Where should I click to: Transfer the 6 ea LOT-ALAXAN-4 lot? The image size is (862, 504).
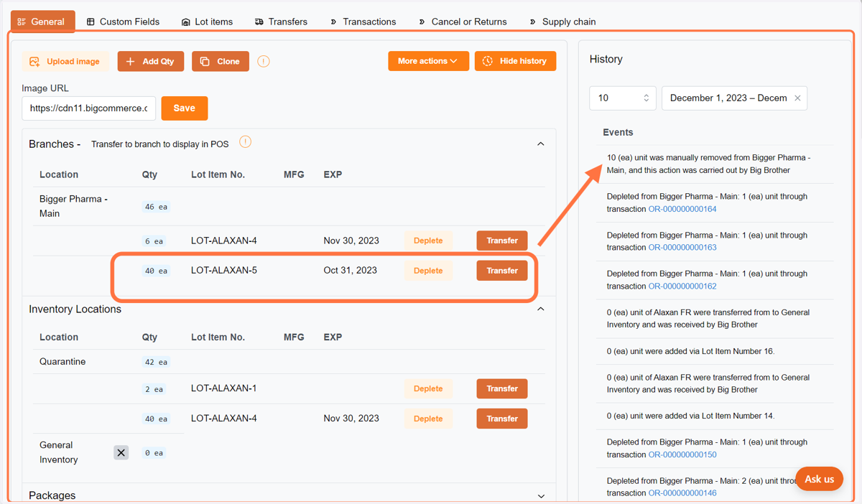(502, 241)
